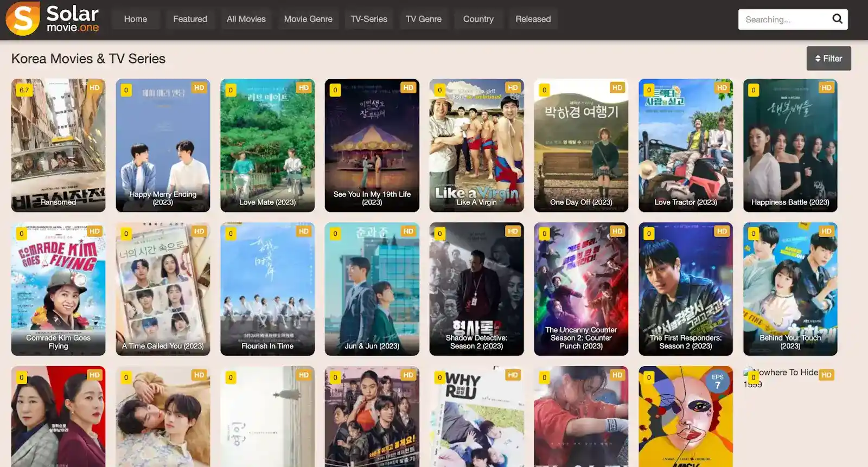This screenshot has width=868, height=467.
Task: Open Jun & Jun (2023) poster
Action: [x=372, y=289]
